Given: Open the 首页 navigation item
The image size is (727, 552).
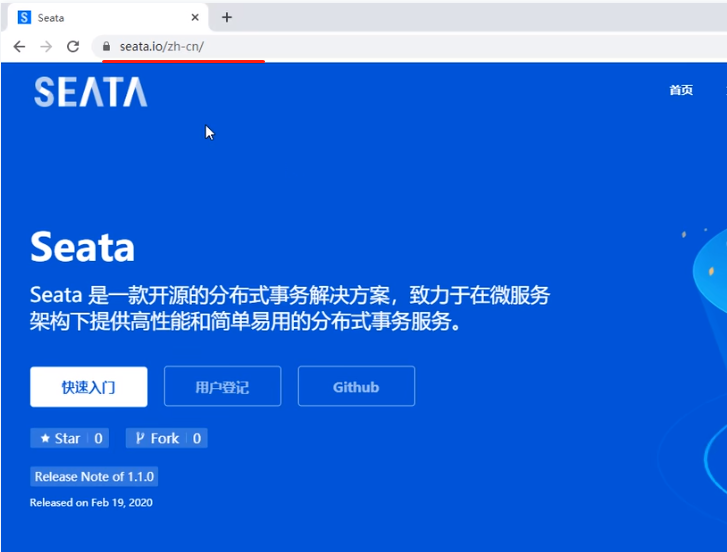Looking at the screenshot, I should (681, 90).
